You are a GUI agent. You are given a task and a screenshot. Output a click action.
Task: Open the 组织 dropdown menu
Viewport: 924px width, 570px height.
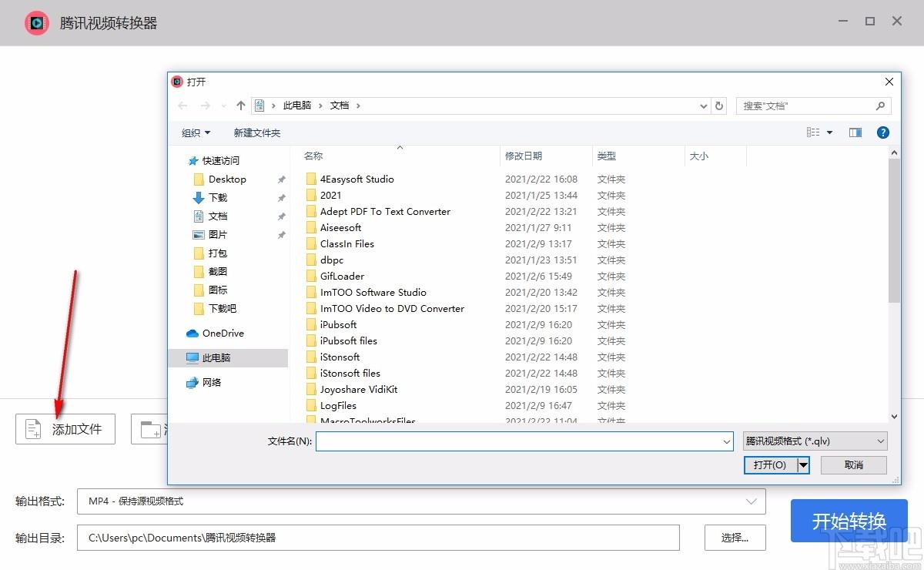(196, 132)
